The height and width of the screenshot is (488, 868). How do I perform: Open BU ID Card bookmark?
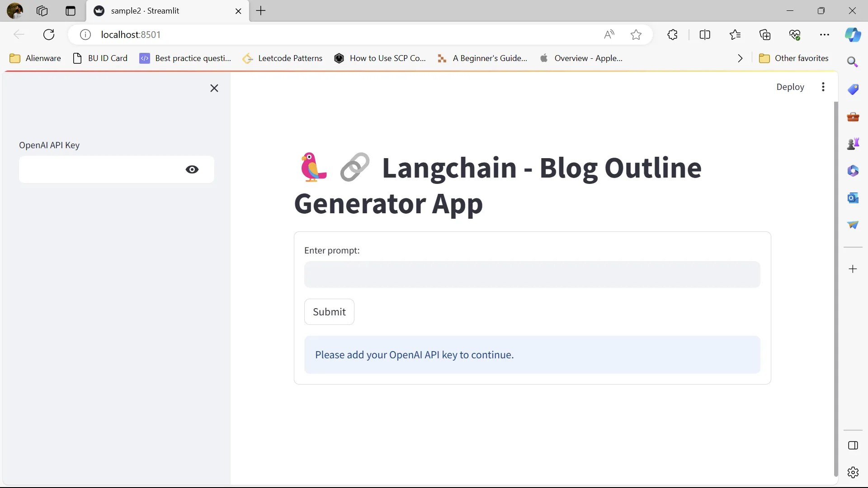click(100, 58)
